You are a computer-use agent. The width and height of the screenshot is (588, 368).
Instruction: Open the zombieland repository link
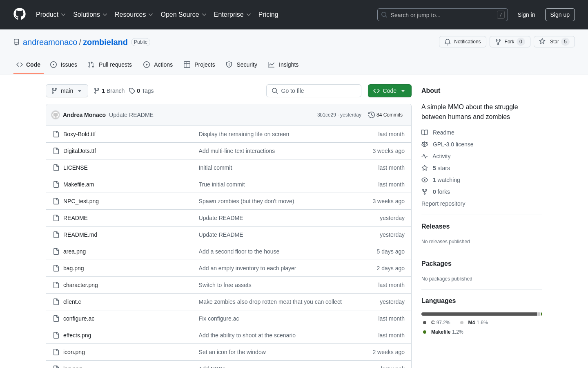(x=105, y=42)
